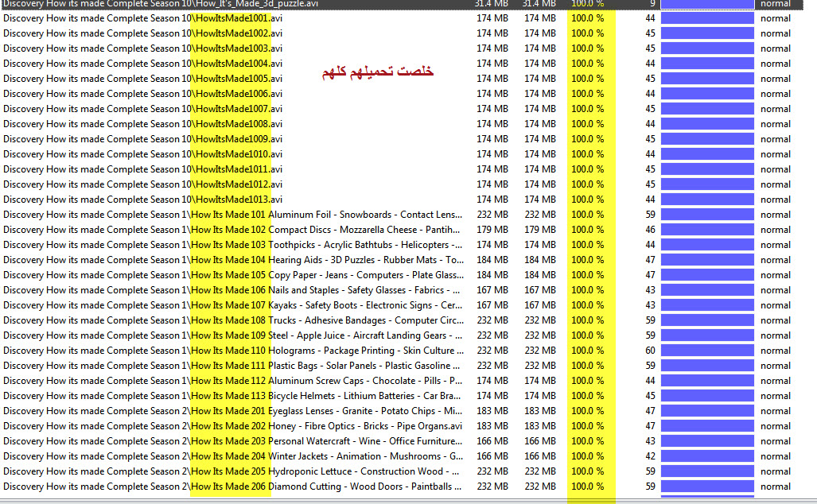Click first 174 MB size for HowItsMade1008.avi
Image resolution: width=817 pixels, height=504 pixels.
(x=492, y=124)
